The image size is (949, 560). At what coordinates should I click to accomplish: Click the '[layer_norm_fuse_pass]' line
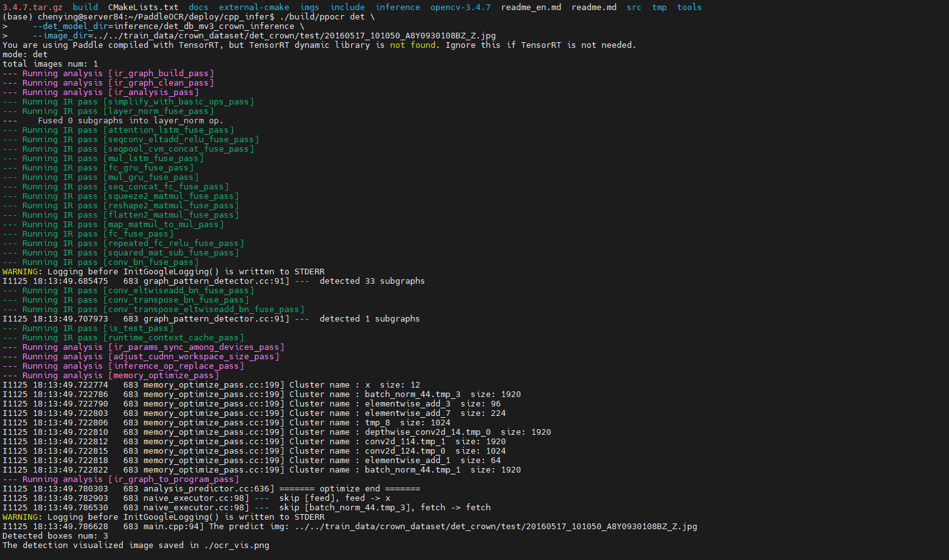108,111
